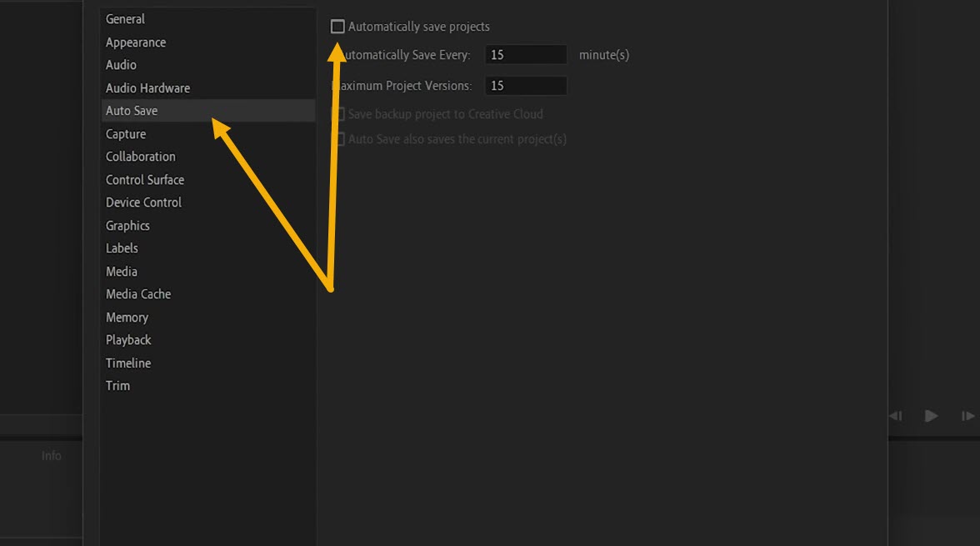Open the Info panel

tap(51, 456)
